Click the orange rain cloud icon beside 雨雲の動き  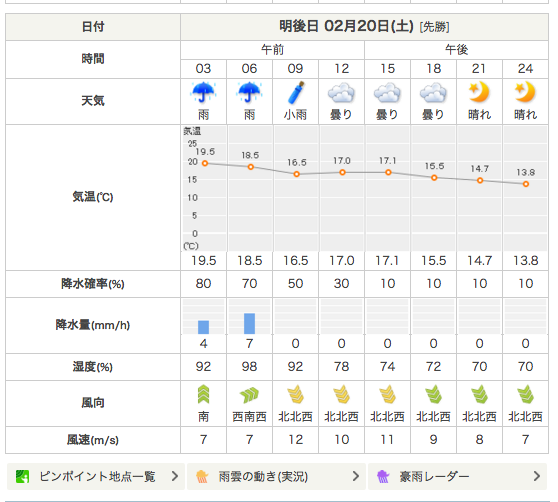click(202, 476)
